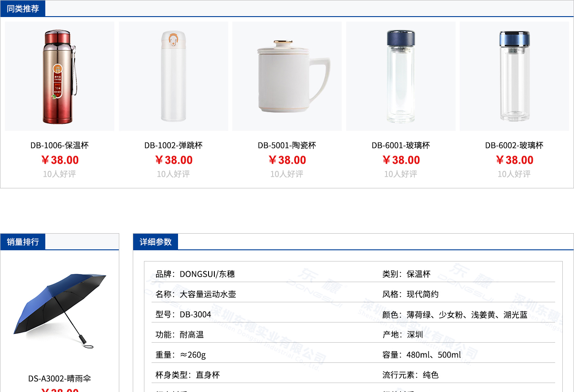
Task: Select the 同类推荐 tab header
Action: [x=23, y=9]
